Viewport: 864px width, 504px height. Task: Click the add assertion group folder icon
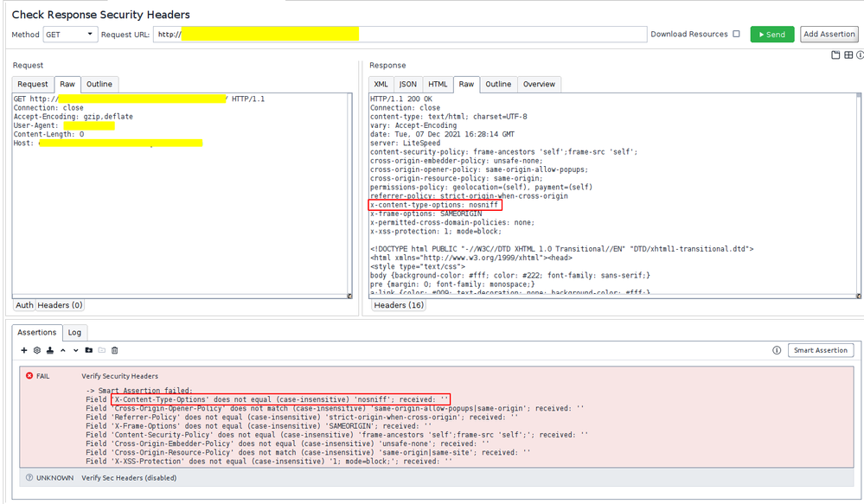tap(89, 350)
